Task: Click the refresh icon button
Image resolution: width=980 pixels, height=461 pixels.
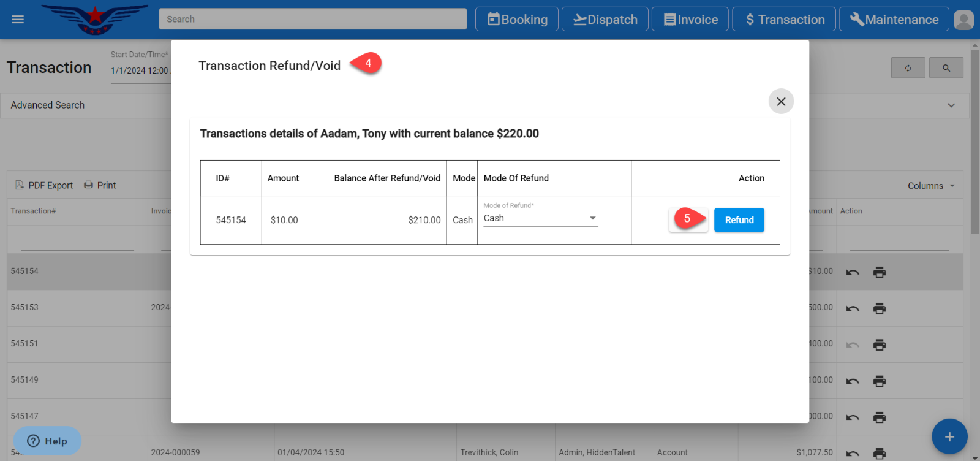Action: tap(908, 68)
